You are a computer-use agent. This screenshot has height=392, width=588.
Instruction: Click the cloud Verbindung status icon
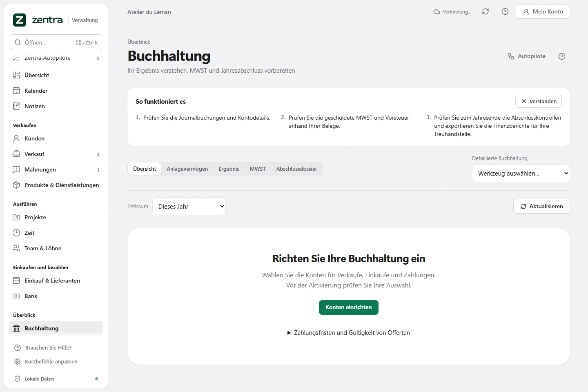tap(437, 12)
